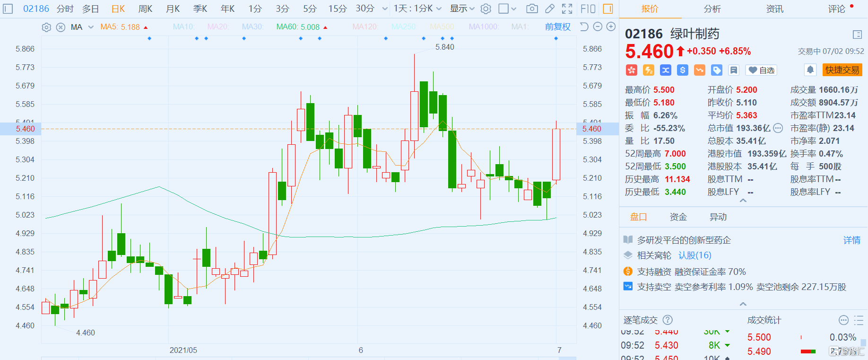Click the market cap more-info ellipsis
Image resolution: width=868 pixels, height=360 pixels.
pyautogui.click(x=778, y=128)
